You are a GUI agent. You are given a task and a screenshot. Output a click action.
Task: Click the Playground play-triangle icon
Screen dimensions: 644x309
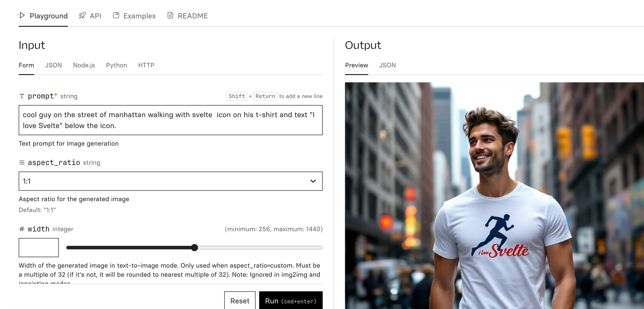[22, 15]
